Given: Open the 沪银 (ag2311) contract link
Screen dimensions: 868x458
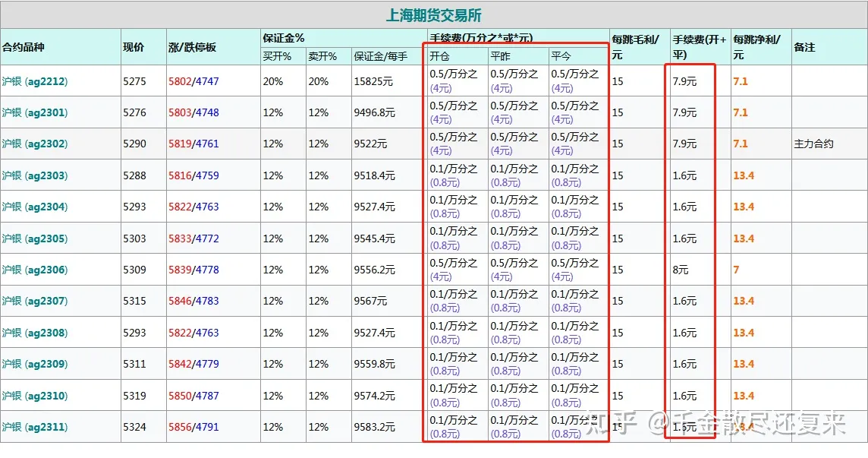Looking at the screenshot, I should [34, 427].
